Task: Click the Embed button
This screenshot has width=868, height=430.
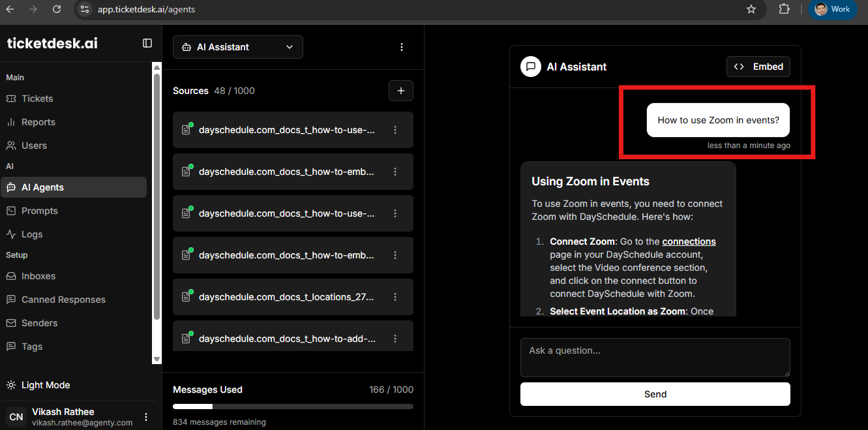Action: click(758, 67)
